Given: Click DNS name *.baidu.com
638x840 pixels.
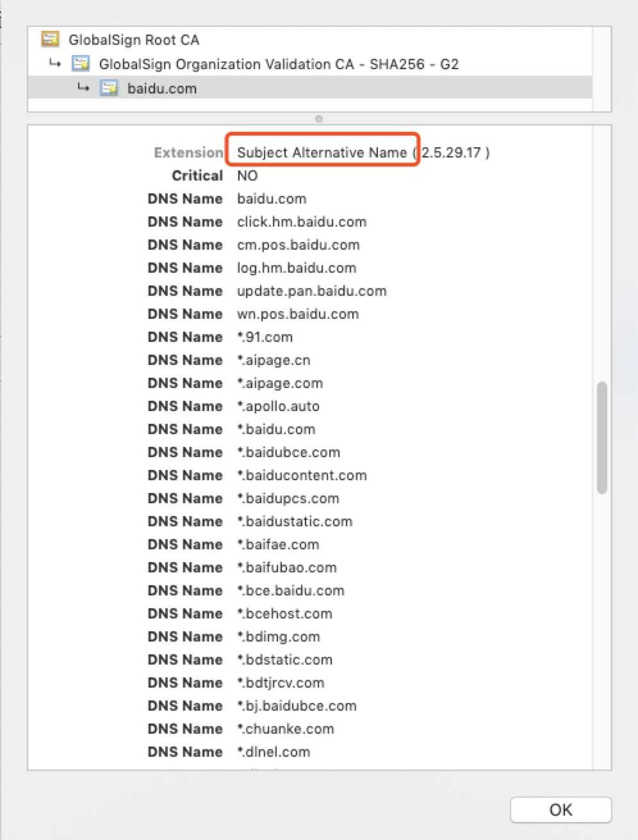Looking at the screenshot, I should pos(276,429).
